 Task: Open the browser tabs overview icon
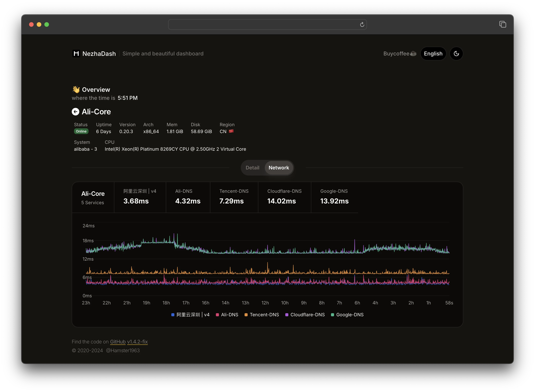[502, 24]
